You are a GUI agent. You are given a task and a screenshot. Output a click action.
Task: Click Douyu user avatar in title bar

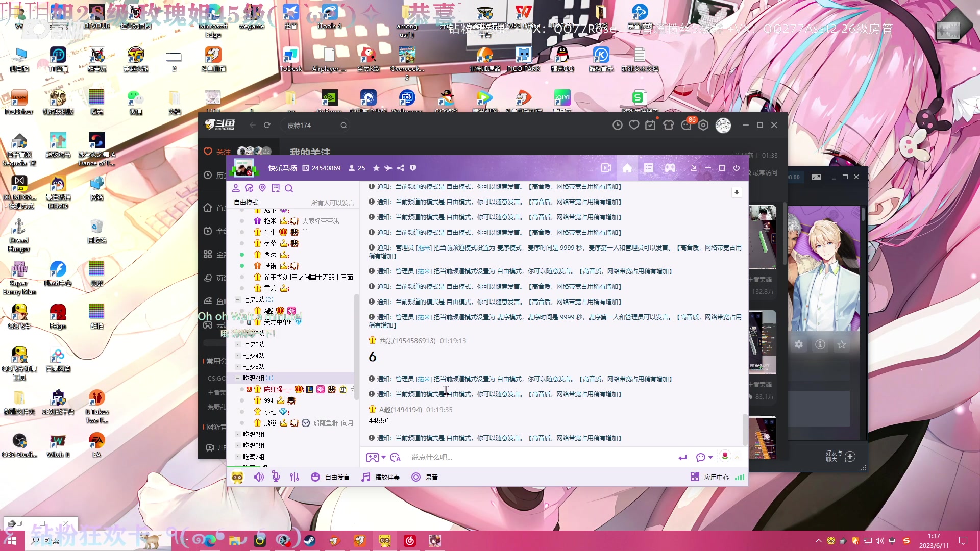(723, 125)
